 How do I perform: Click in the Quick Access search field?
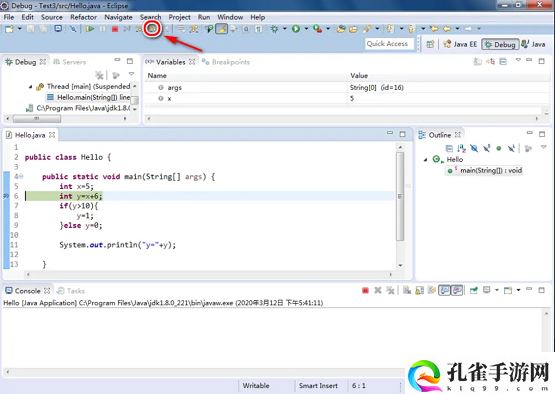(389, 44)
